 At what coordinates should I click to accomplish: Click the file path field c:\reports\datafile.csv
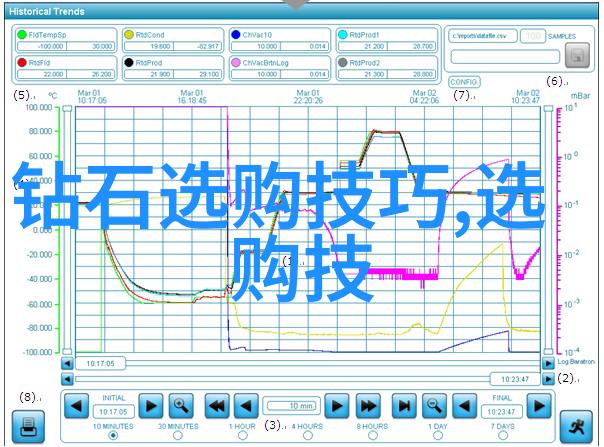pyautogui.click(x=483, y=36)
